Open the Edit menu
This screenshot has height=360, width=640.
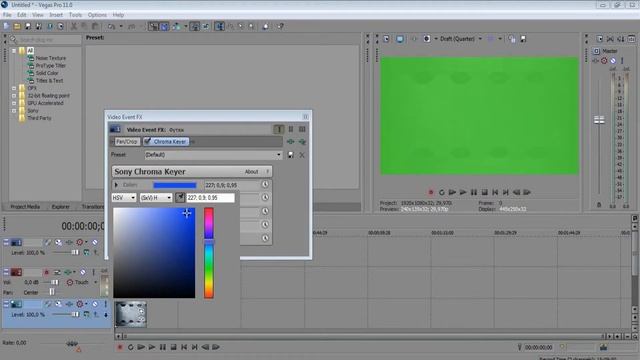coord(22,15)
